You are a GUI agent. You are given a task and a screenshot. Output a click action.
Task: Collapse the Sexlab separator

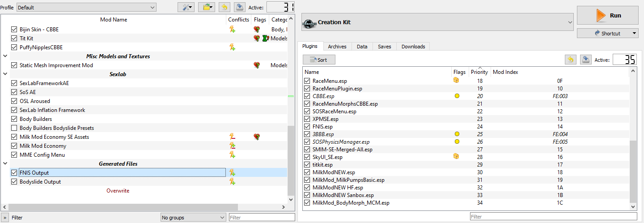(4, 74)
